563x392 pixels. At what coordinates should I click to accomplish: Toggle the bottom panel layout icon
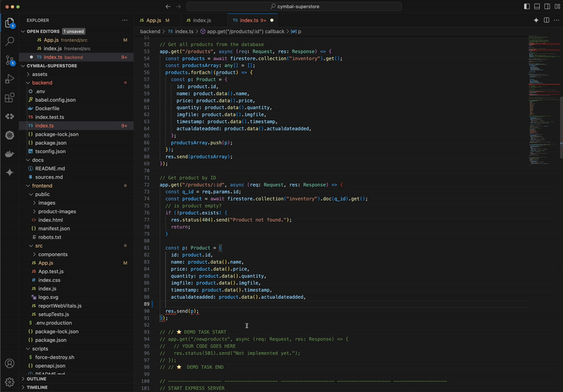537,6
